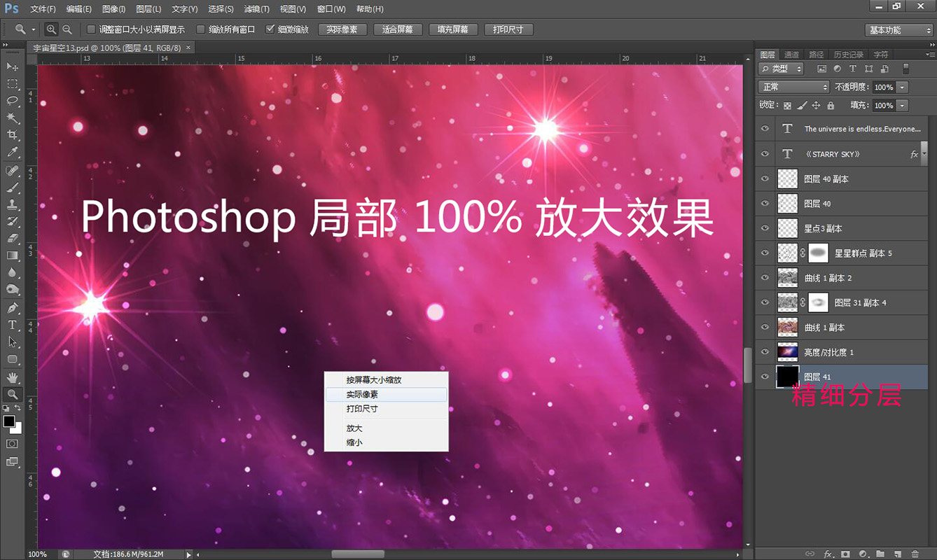Uncheck 细微缩放 checkbox
This screenshot has height=560, width=937.
coord(270,29)
